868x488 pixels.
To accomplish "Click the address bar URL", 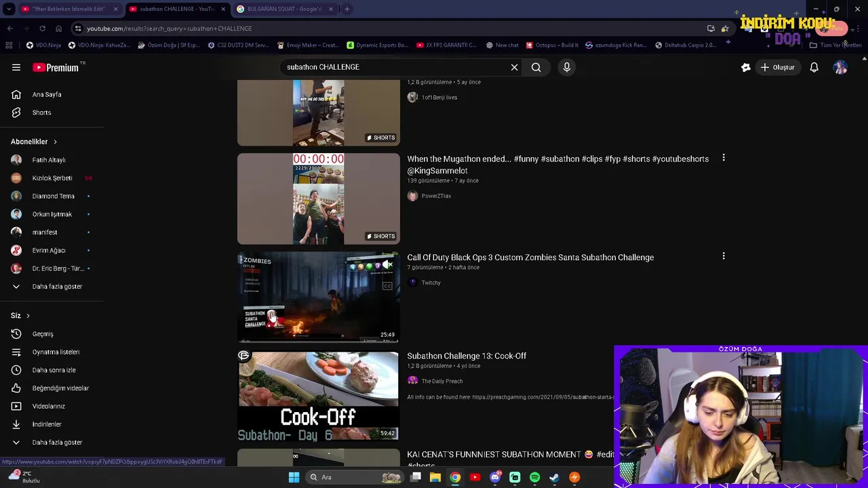I will pyautogui.click(x=170, y=28).
